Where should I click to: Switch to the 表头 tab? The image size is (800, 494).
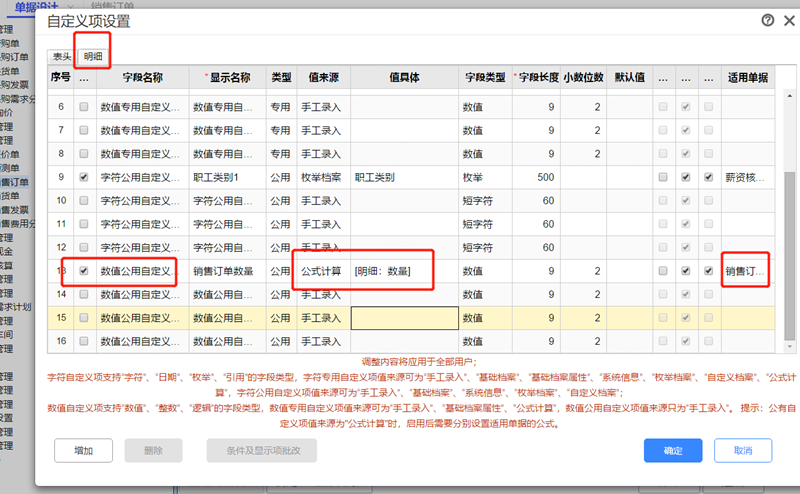[x=62, y=57]
